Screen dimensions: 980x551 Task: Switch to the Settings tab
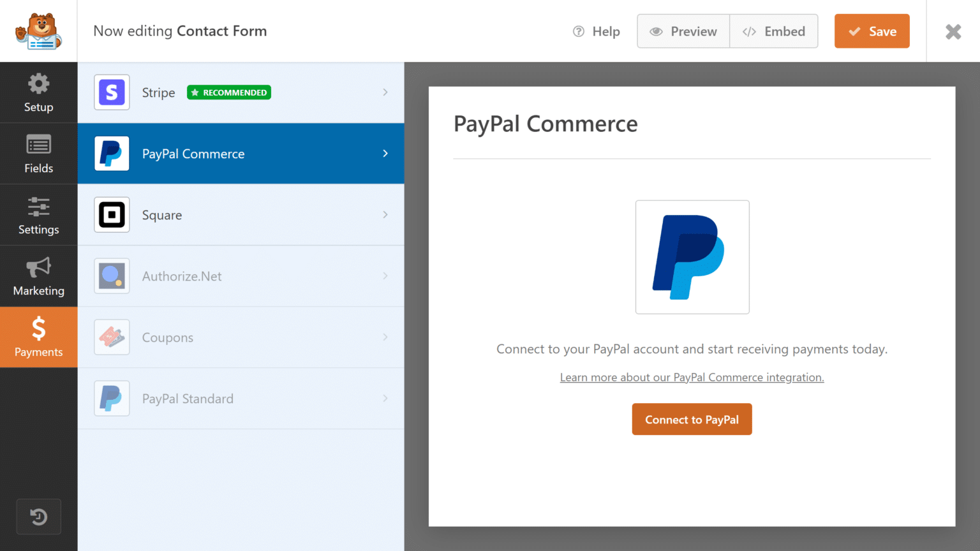(38, 215)
